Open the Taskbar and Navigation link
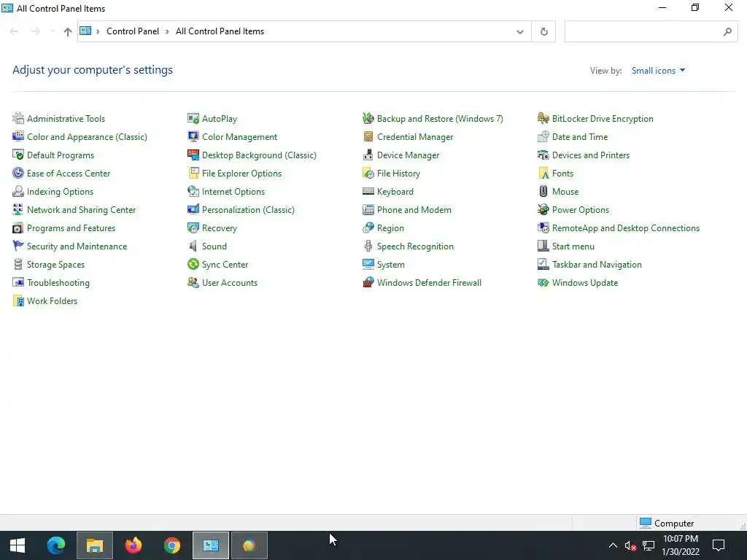Image resolution: width=747 pixels, height=560 pixels. pos(597,264)
